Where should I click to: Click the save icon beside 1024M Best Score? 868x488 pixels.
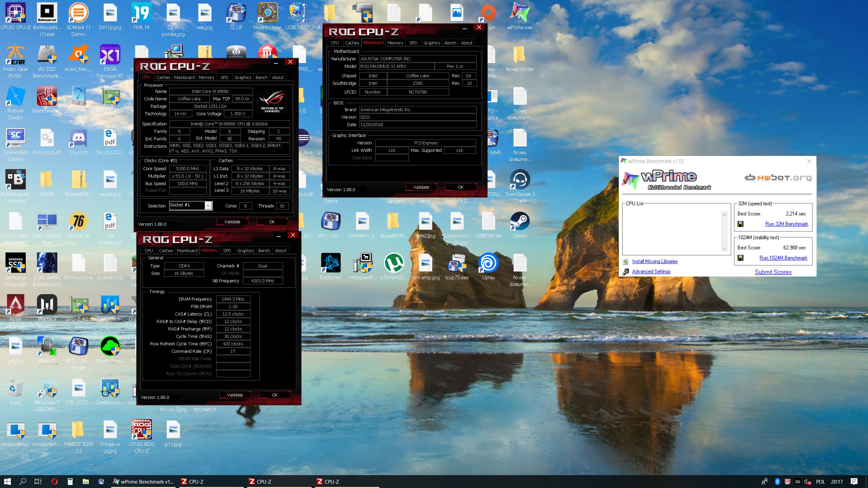coord(741,258)
